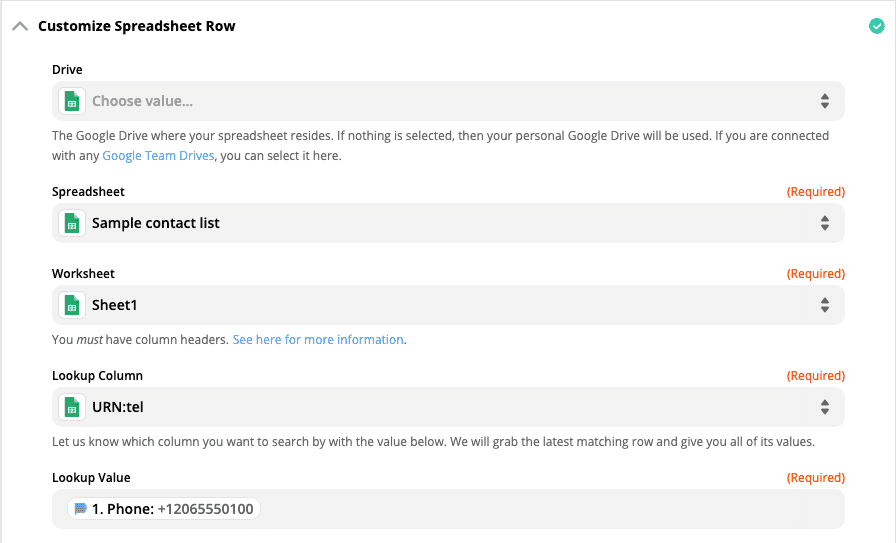The width and height of the screenshot is (896, 543).
Task: Click the Required tag next to Lookup Column
Action: pyautogui.click(x=815, y=376)
